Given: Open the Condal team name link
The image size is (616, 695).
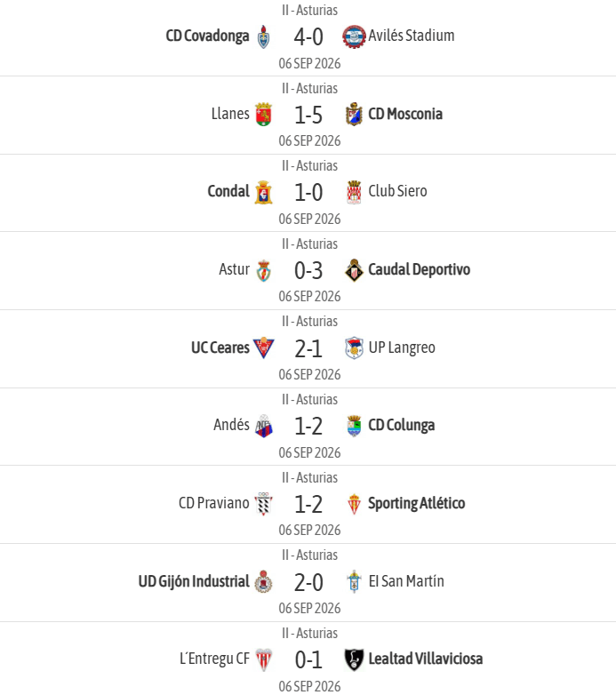Looking at the screenshot, I should [x=228, y=191].
